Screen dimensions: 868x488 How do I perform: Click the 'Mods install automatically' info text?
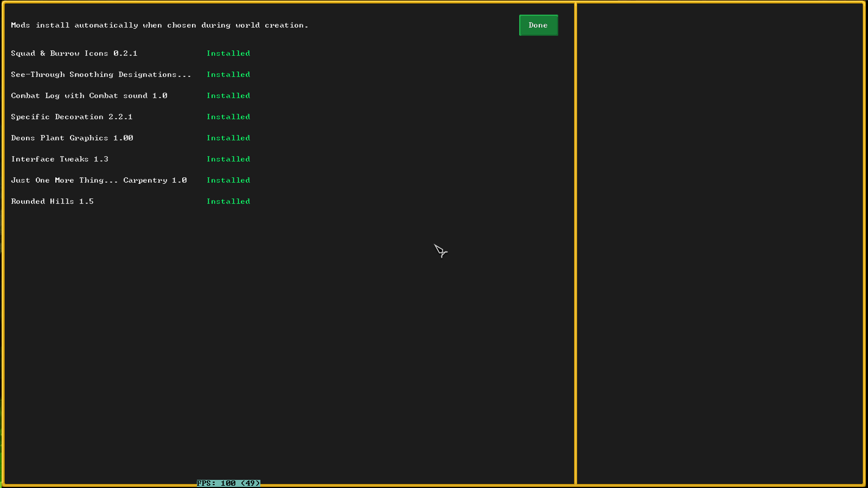click(x=159, y=25)
